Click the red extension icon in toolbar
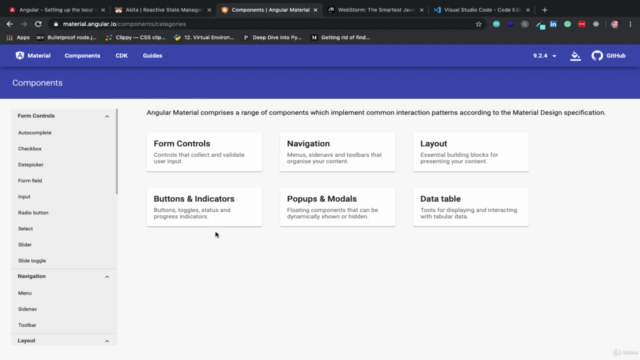The height and width of the screenshot is (360, 640). (582, 24)
